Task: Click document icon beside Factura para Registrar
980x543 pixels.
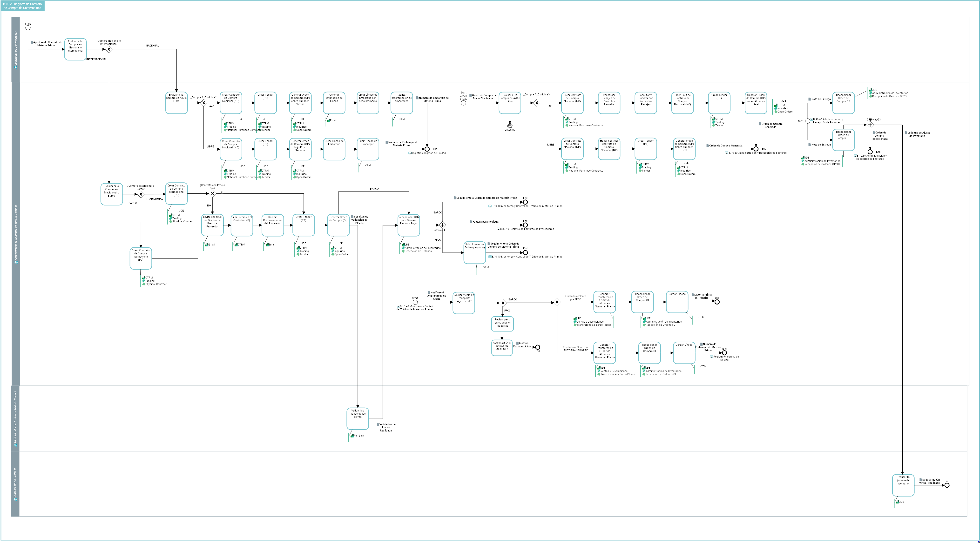Action: pos(471,222)
